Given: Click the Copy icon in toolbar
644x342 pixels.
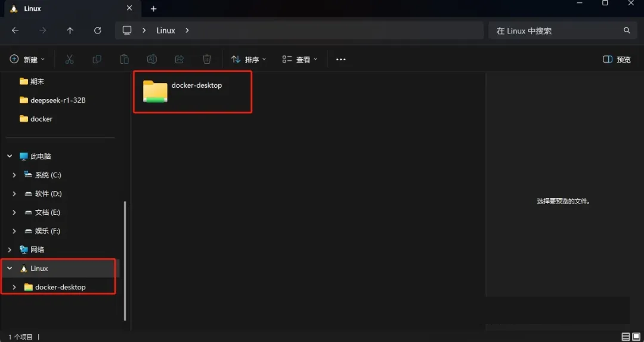Looking at the screenshot, I should pos(97,59).
